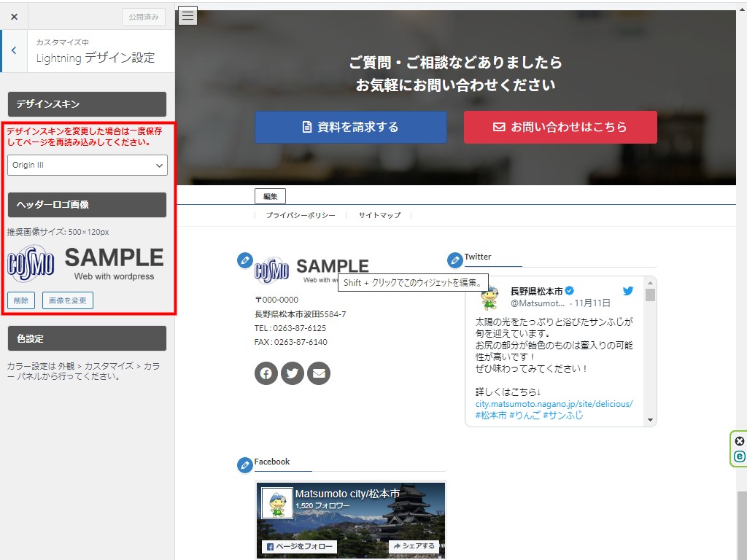
Task: Click the お問い合わせはこちら button
Action: (x=560, y=127)
